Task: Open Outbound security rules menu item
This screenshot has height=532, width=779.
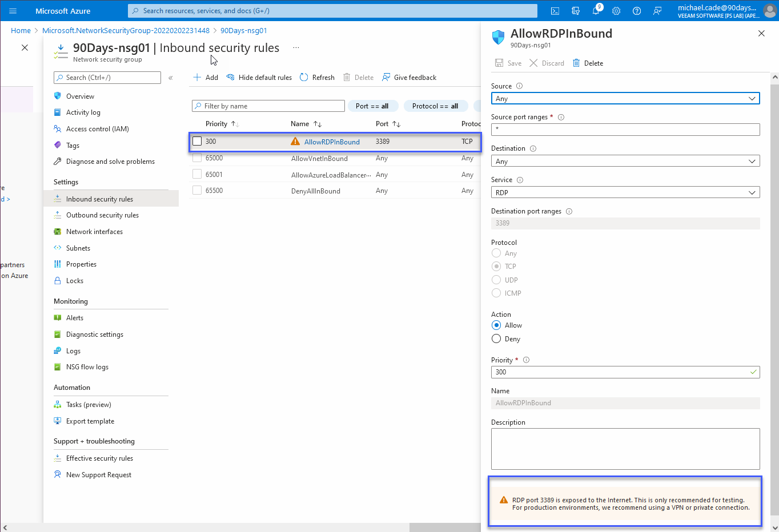Action: [102, 215]
